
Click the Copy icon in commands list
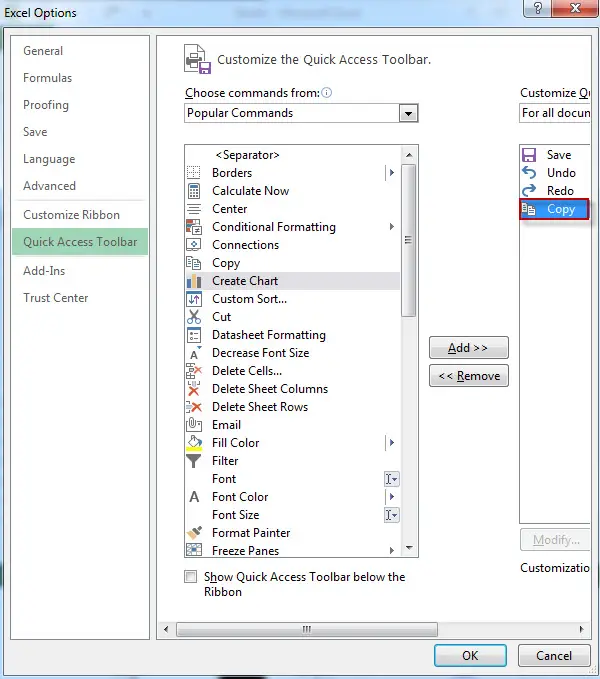point(194,263)
